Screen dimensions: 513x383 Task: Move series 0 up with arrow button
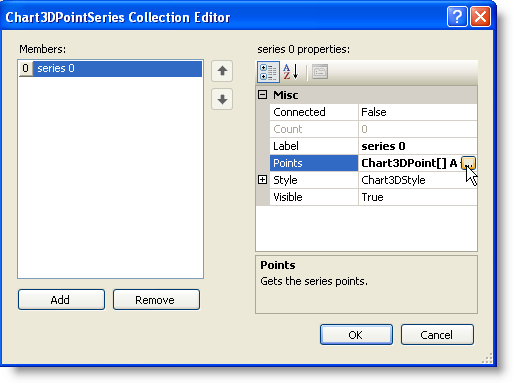(x=222, y=71)
